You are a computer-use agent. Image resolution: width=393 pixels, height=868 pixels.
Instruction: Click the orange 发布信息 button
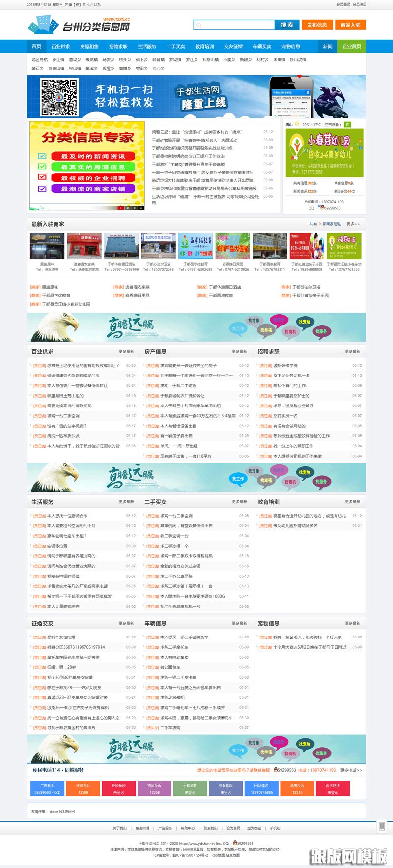pos(317,25)
